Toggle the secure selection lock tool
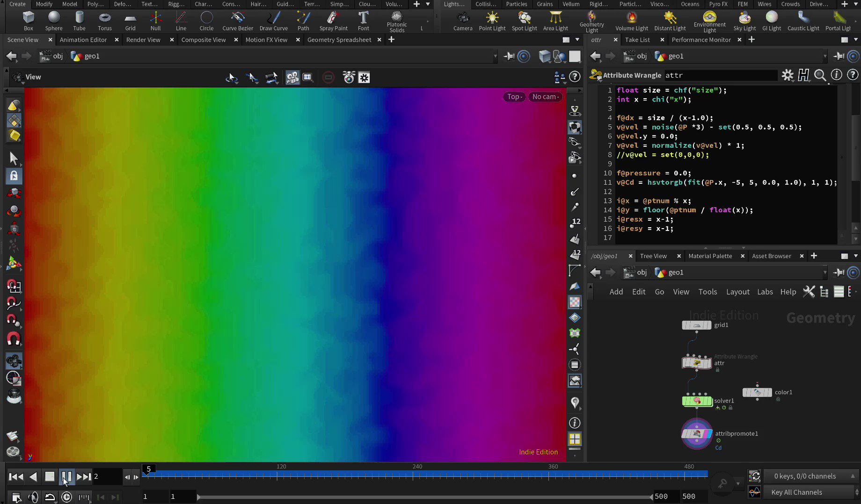 tap(14, 176)
